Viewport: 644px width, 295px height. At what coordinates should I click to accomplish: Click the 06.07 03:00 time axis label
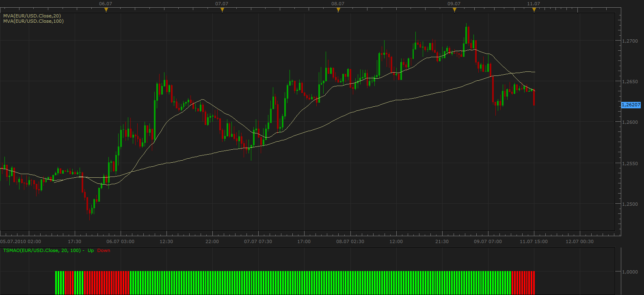tap(120, 241)
